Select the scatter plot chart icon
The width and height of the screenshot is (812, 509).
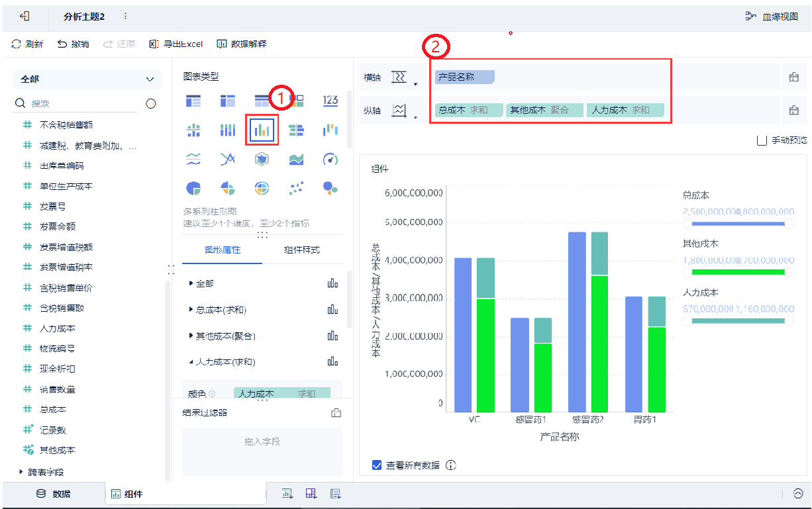pyautogui.click(x=296, y=188)
